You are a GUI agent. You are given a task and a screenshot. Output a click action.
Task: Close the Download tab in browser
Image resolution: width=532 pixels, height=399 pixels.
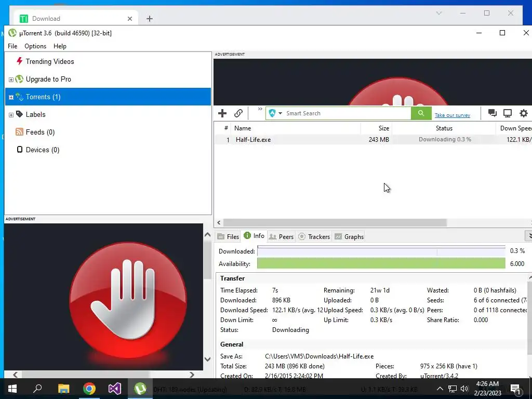coord(129,19)
